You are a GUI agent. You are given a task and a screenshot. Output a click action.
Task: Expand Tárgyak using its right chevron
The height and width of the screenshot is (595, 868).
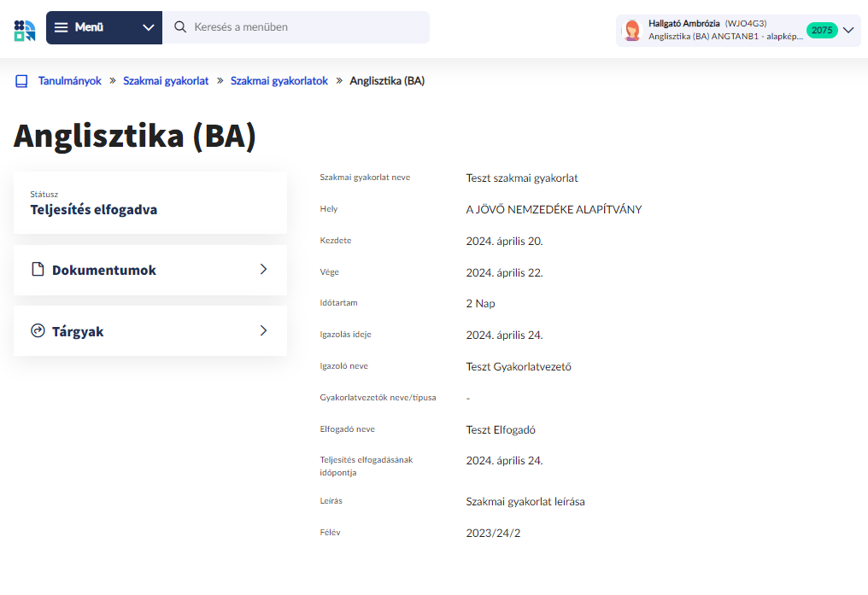pos(263,331)
